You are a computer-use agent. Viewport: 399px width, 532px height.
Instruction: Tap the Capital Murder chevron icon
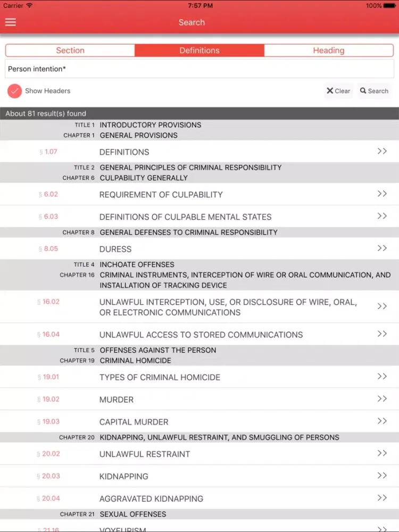pos(381,421)
